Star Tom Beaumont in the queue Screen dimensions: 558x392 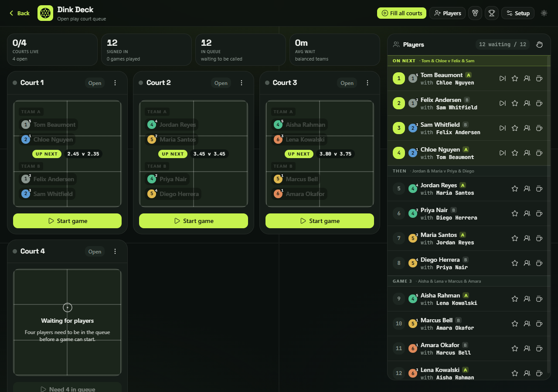pyautogui.click(x=515, y=78)
